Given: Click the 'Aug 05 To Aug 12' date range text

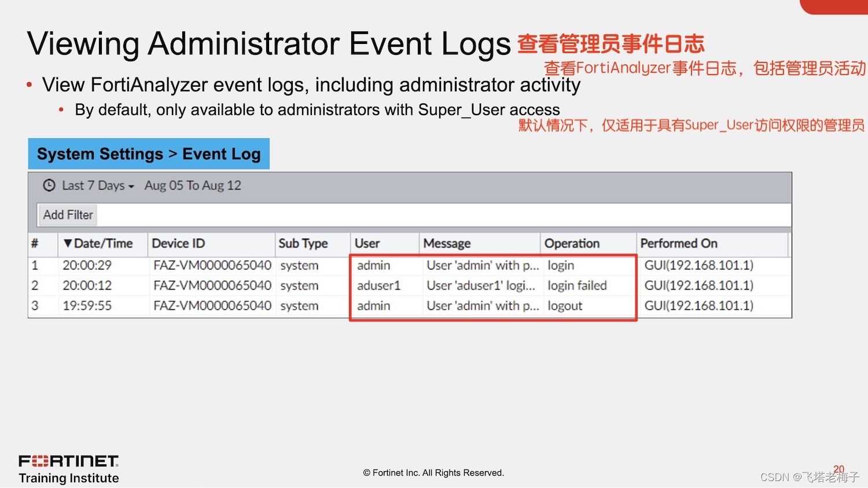Looking at the screenshot, I should [x=193, y=186].
